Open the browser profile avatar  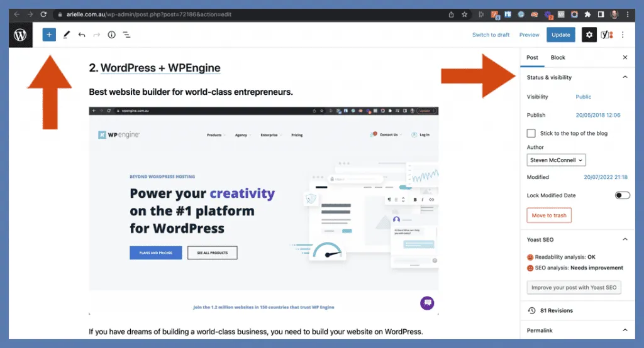614,14
